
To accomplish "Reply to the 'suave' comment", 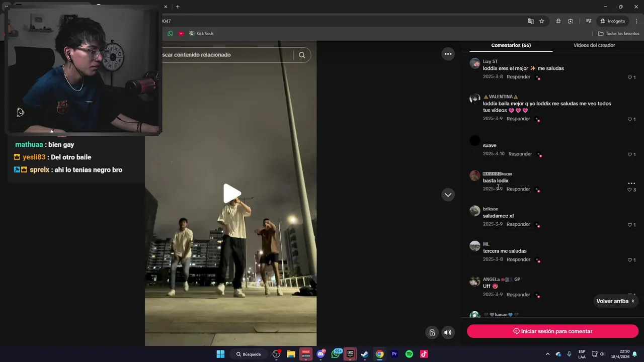I will point(520,154).
